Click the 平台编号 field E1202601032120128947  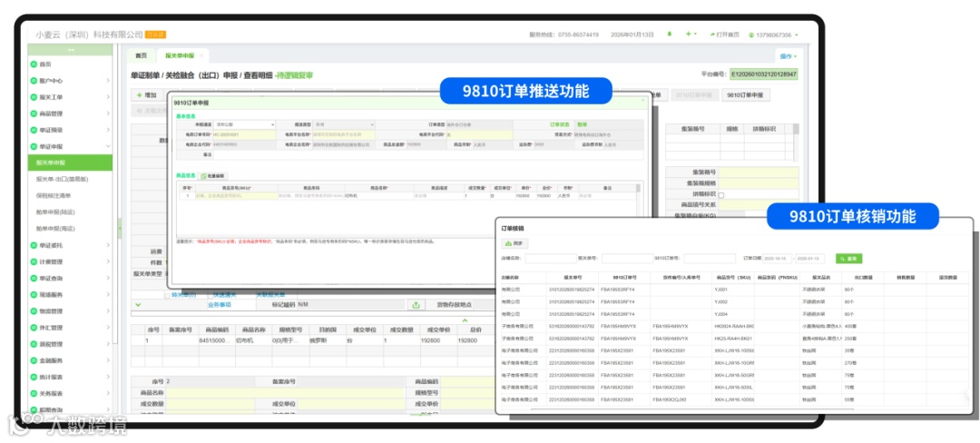[x=764, y=74]
